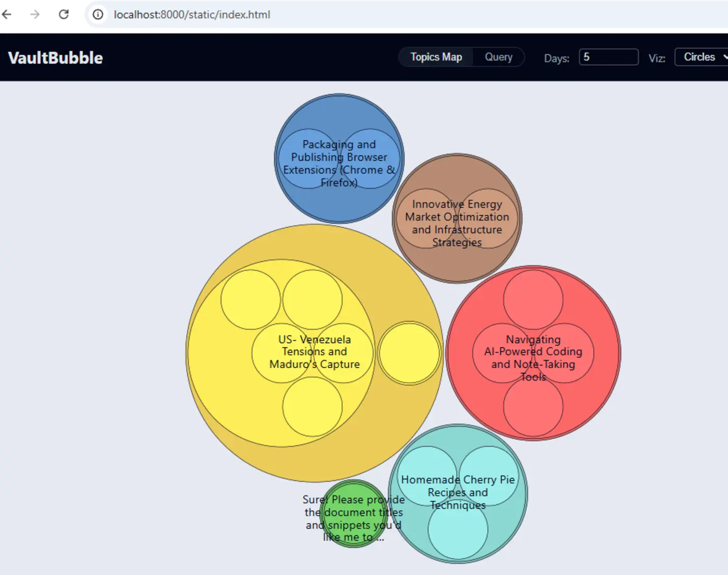Switch to Query mode
The image size is (728, 575).
(x=498, y=57)
